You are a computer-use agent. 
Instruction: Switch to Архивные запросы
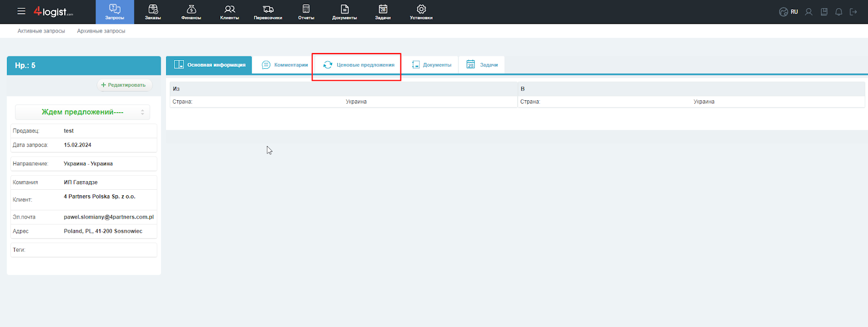click(101, 31)
